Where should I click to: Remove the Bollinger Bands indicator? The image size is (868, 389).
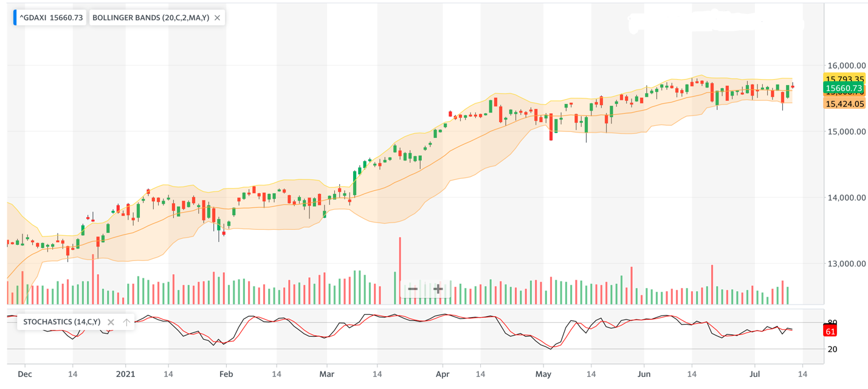tap(217, 18)
